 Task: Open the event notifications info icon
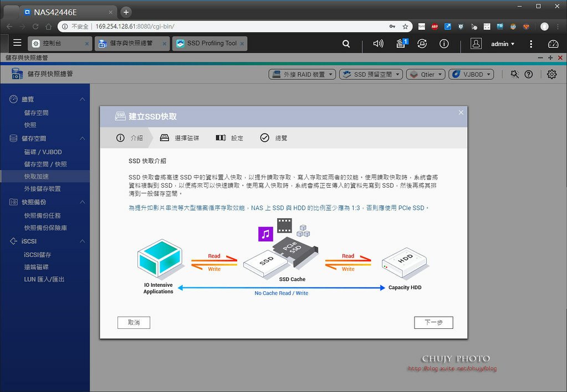(444, 44)
